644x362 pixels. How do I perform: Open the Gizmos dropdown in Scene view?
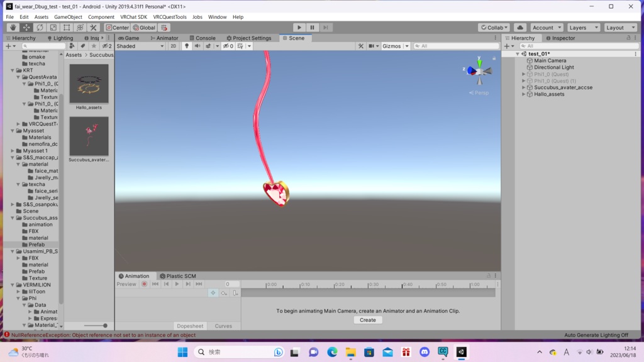393,46
